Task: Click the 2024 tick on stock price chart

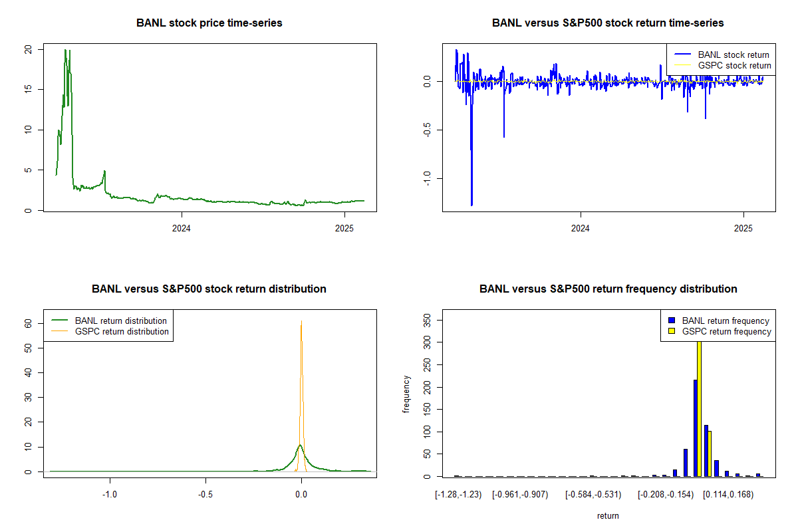Action: (x=182, y=228)
